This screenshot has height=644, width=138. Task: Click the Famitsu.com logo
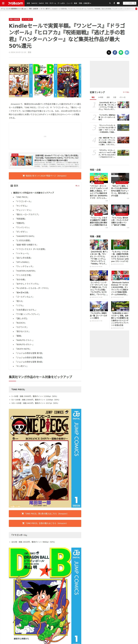[x=15, y=3]
